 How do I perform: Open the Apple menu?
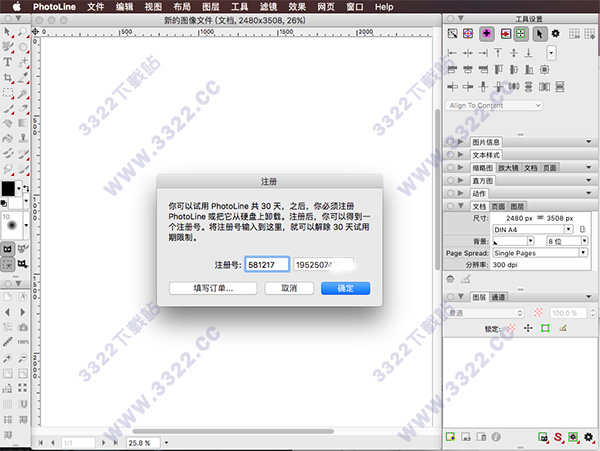coord(16,7)
